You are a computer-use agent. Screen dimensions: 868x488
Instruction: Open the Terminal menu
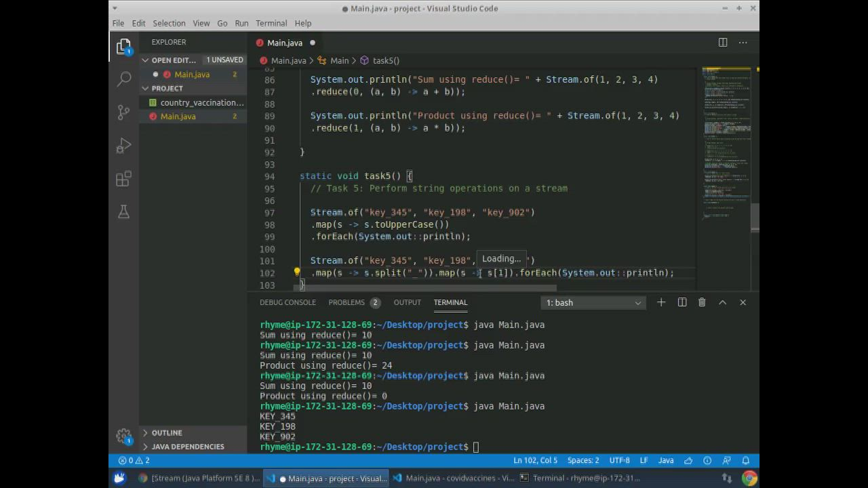[271, 23]
